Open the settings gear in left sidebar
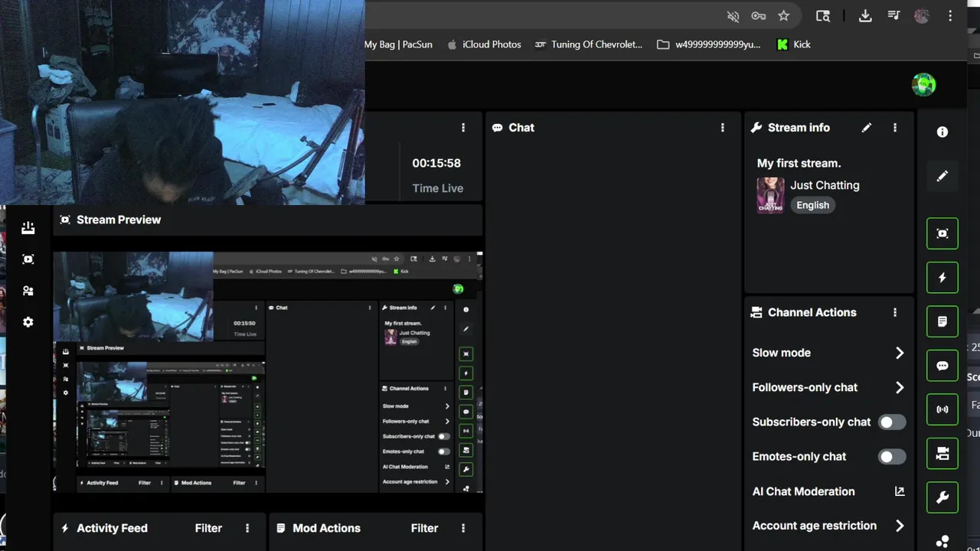Image resolution: width=980 pixels, height=551 pixels. click(x=28, y=322)
